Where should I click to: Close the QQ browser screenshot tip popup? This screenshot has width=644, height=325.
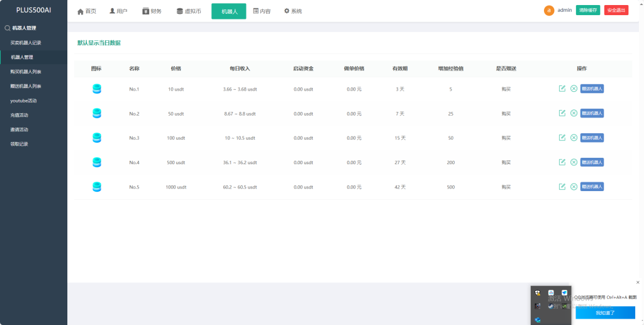pyautogui.click(x=638, y=282)
